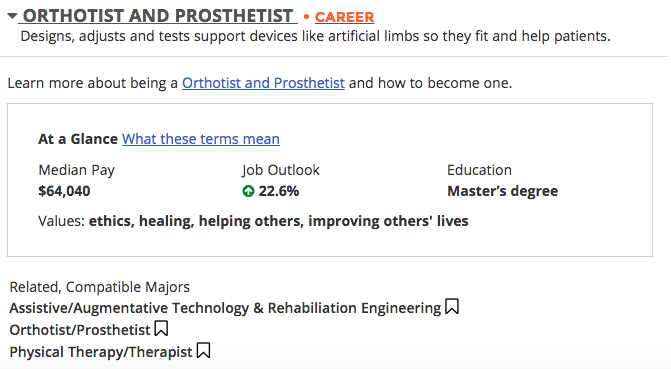Click the career description text about artificial limbs
The image size is (671, 369).
click(x=315, y=36)
